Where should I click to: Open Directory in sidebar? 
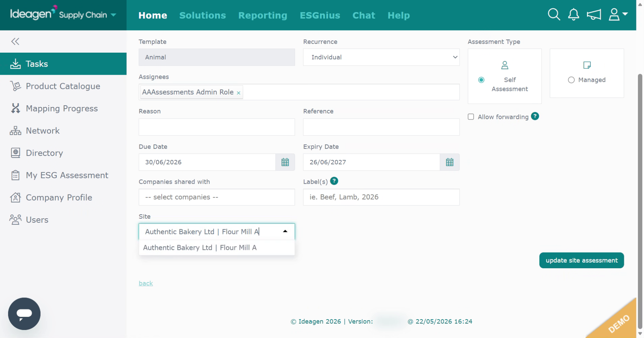click(x=63, y=153)
